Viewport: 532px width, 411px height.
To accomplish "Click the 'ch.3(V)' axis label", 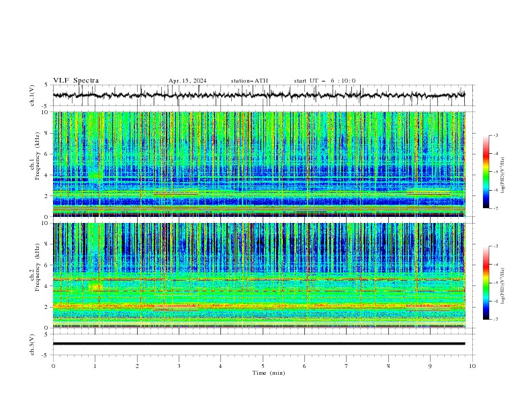I will pyautogui.click(x=32, y=345).
